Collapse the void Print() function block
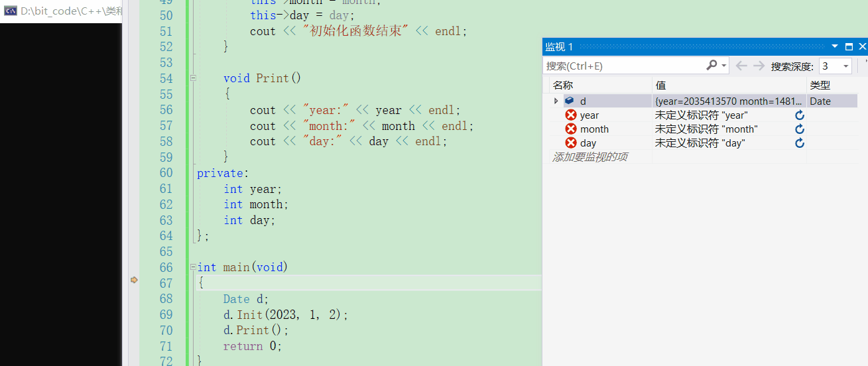The image size is (868, 366). [193, 78]
